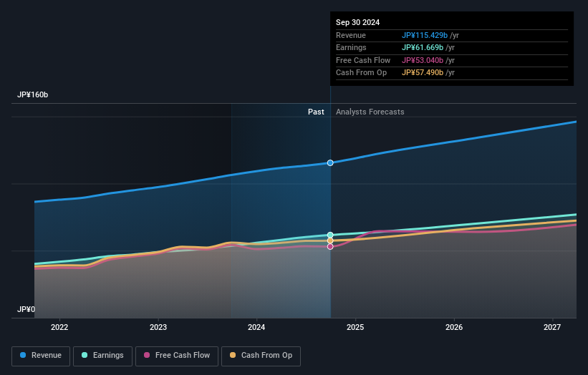588x375 pixels.
Task: Click the 2026 x-axis label
Action: click(x=454, y=328)
